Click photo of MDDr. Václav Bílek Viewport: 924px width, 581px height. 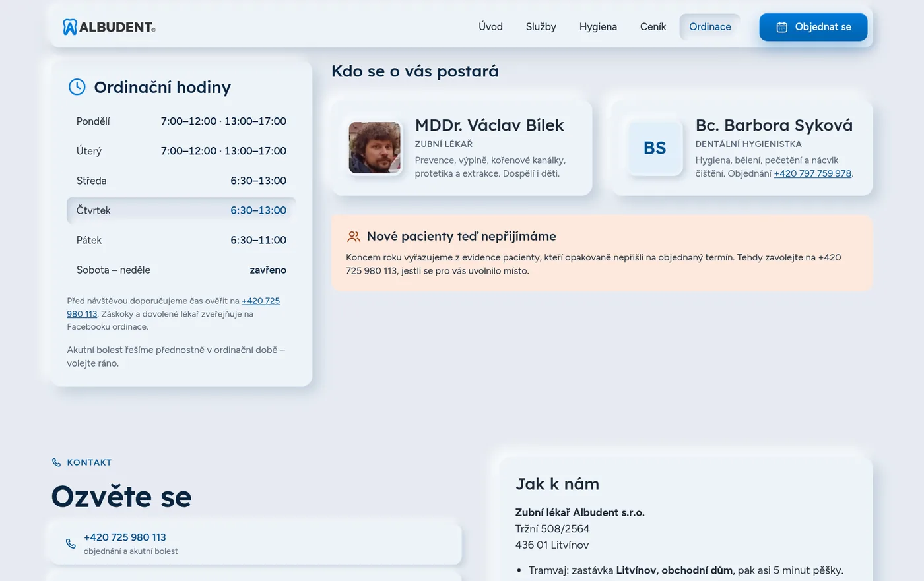[374, 148]
